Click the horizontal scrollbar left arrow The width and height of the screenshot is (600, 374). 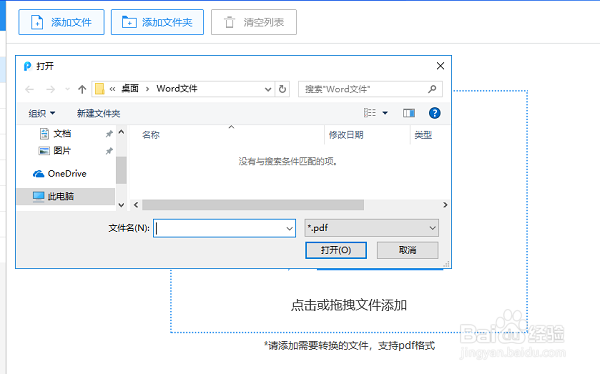(x=136, y=205)
